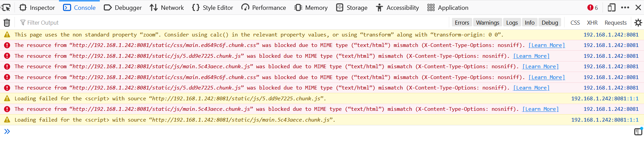Close the developer tools panel
The width and height of the screenshot is (644, 151).
[638, 7]
